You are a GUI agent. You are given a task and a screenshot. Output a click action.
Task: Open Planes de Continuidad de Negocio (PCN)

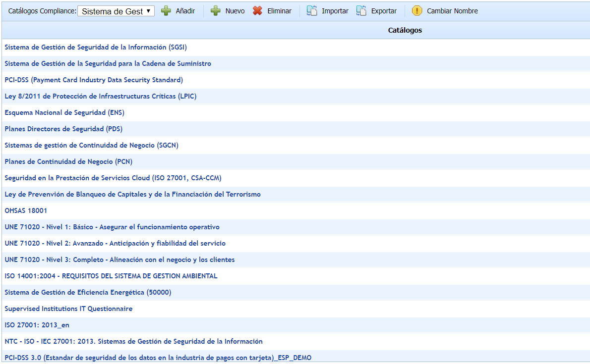pos(68,162)
